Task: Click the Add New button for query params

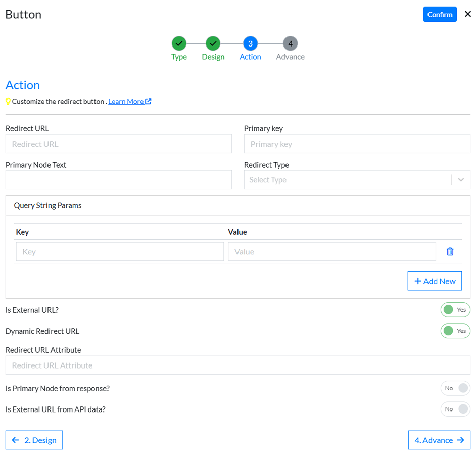Action: [435, 281]
